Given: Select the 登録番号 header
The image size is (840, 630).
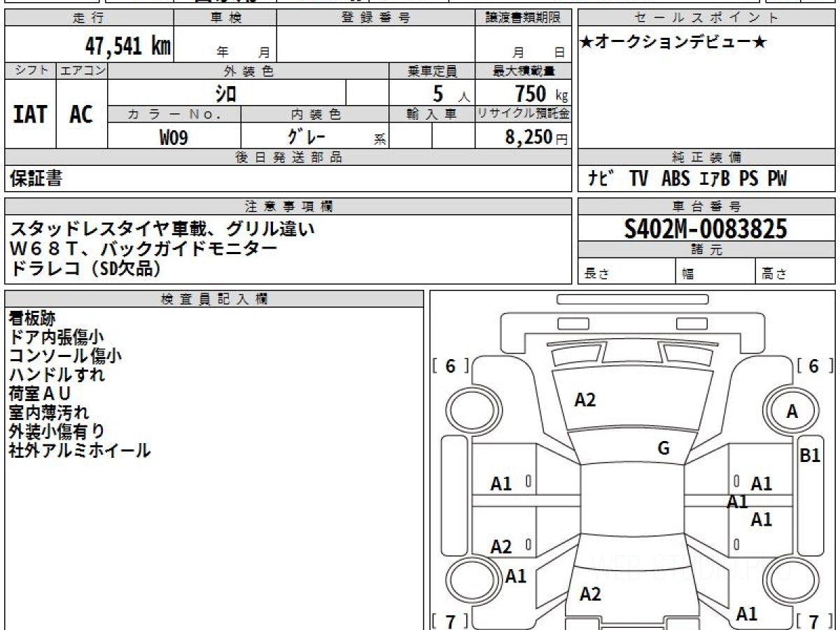Looking at the screenshot, I should (376, 18).
